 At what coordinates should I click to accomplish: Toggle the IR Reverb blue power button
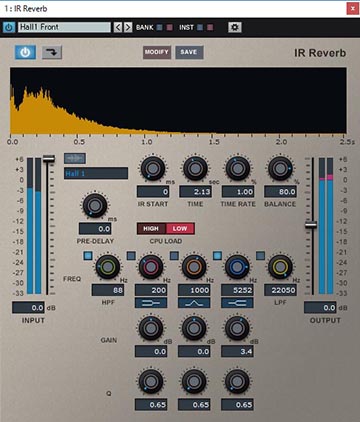[25, 52]
